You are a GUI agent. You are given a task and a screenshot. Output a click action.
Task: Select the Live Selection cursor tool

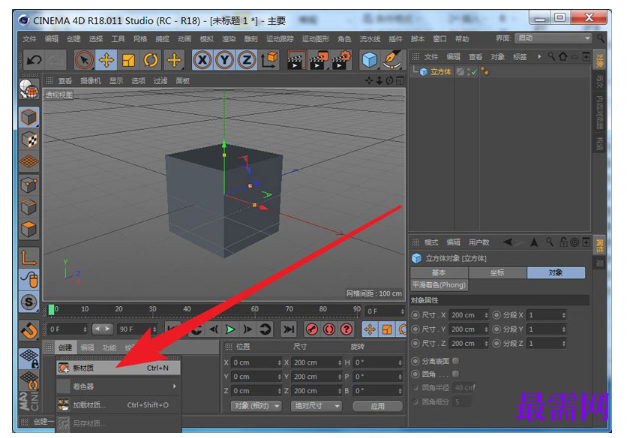click(x=84, y=60)
